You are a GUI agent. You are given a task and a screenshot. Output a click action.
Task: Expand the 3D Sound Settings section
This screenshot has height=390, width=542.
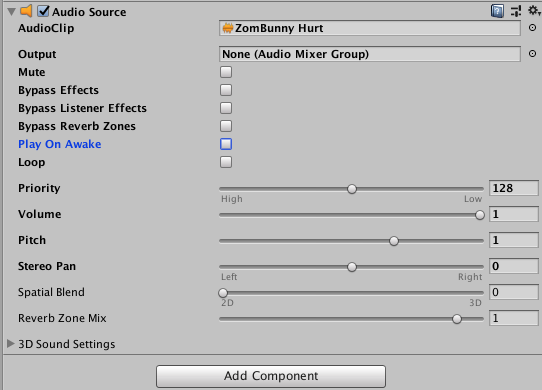(11, 343)
